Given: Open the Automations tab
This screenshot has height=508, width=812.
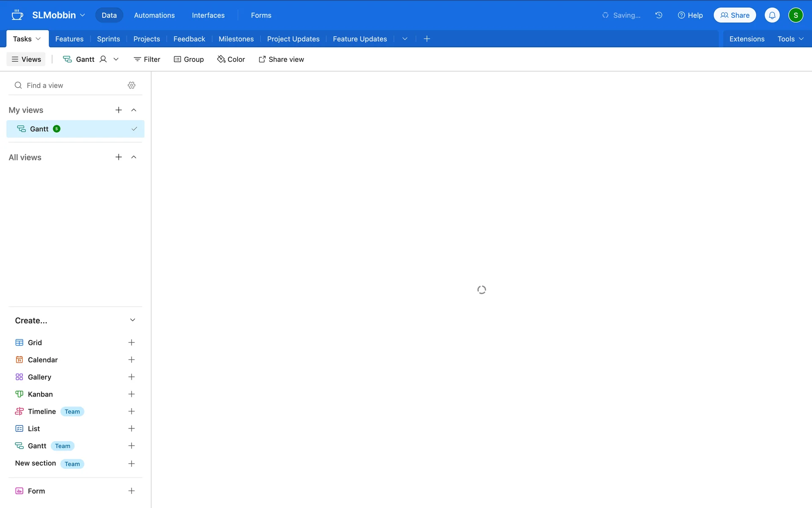Looking at the screenshot, I should point(154,15).
